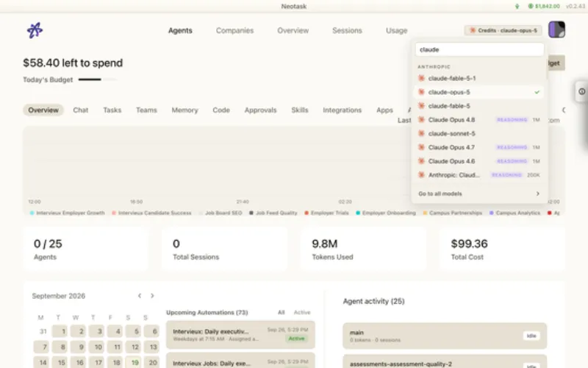Click the Anthropic icon beside claude-fable-5-1
Screen dimensions: 588x368
pyautogui.click(x=421, y=78)
